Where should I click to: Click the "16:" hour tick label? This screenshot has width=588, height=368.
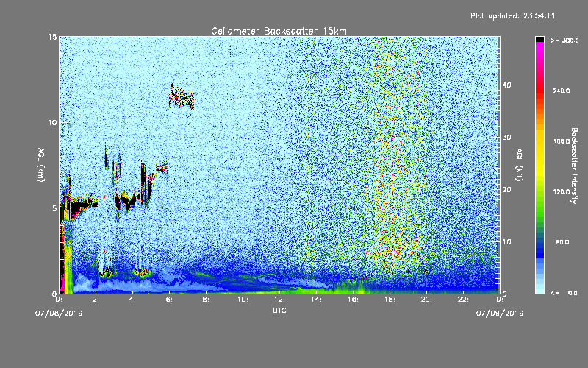click(x=353, y=300)
